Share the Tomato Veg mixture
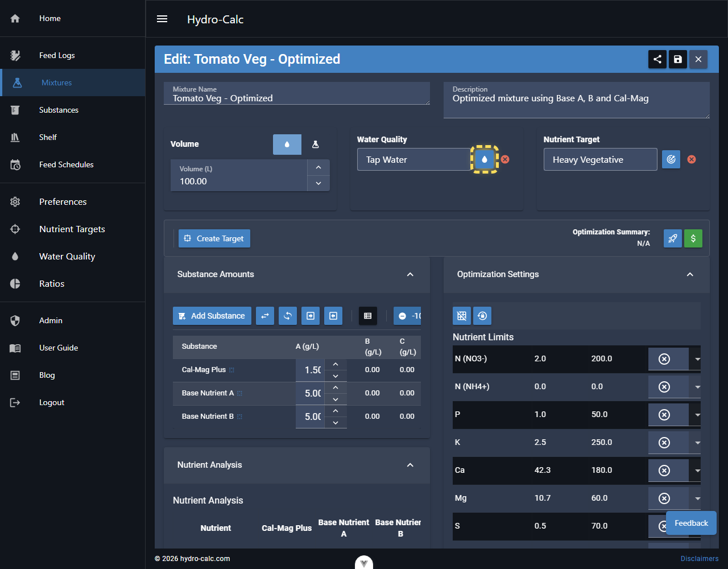The height and width of the screenshot is (569, 728). point(657,59)
